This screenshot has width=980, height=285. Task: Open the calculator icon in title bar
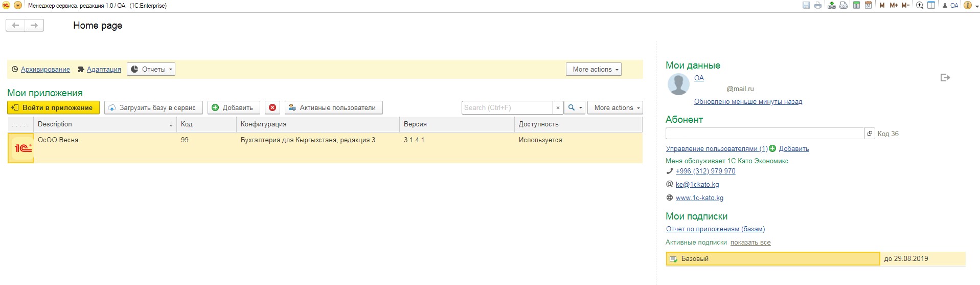click(856, 6)
